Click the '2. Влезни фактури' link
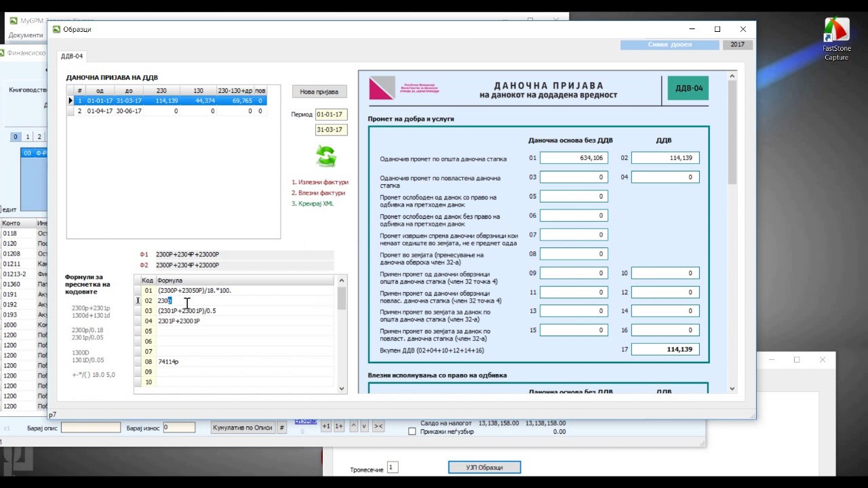The width and height of the screenshot is (868, 488). click(318, 193)
